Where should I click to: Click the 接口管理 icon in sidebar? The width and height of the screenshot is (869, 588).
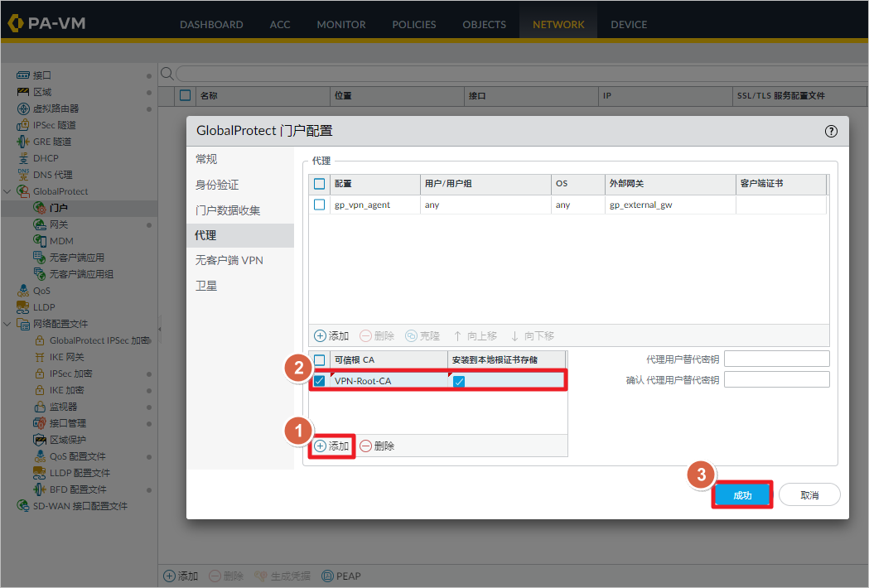coord(39,423)
